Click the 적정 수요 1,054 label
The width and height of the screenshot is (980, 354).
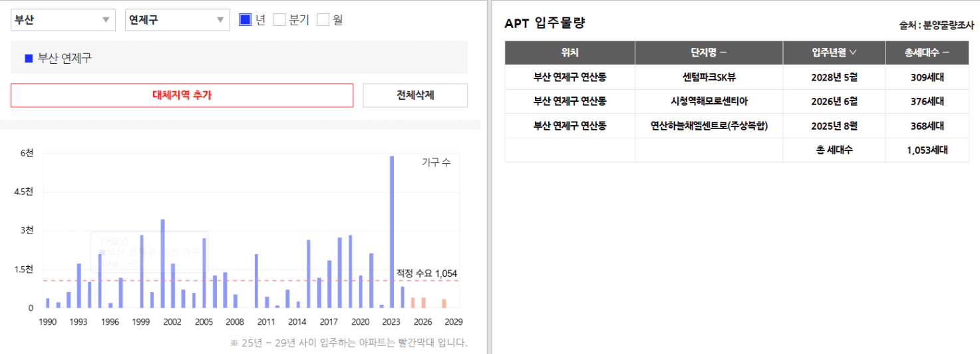(426, 273)
